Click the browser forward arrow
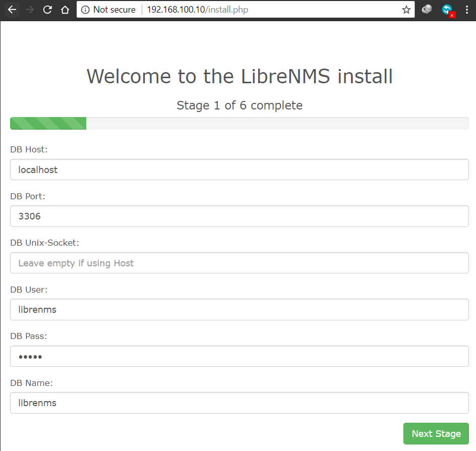Image resolution: width=476 pixels, height=451 pixels. point(29,10)
